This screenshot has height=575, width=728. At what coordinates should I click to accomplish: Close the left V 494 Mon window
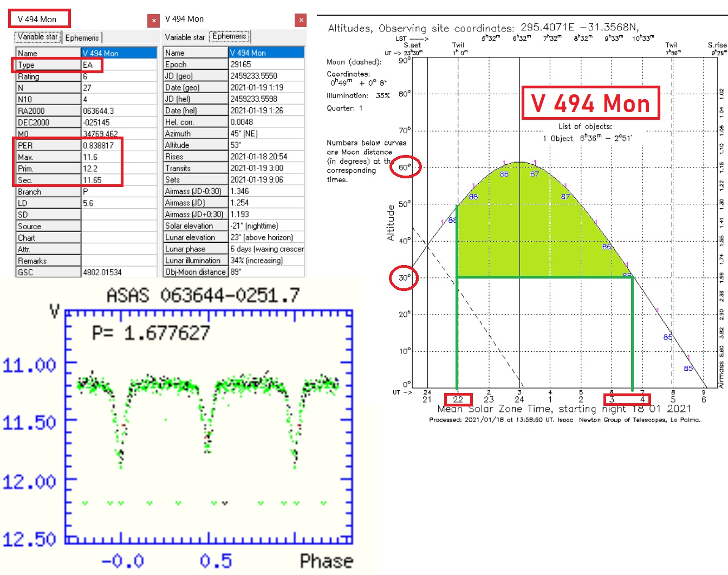pyautogui.click(x=154, y=21)
